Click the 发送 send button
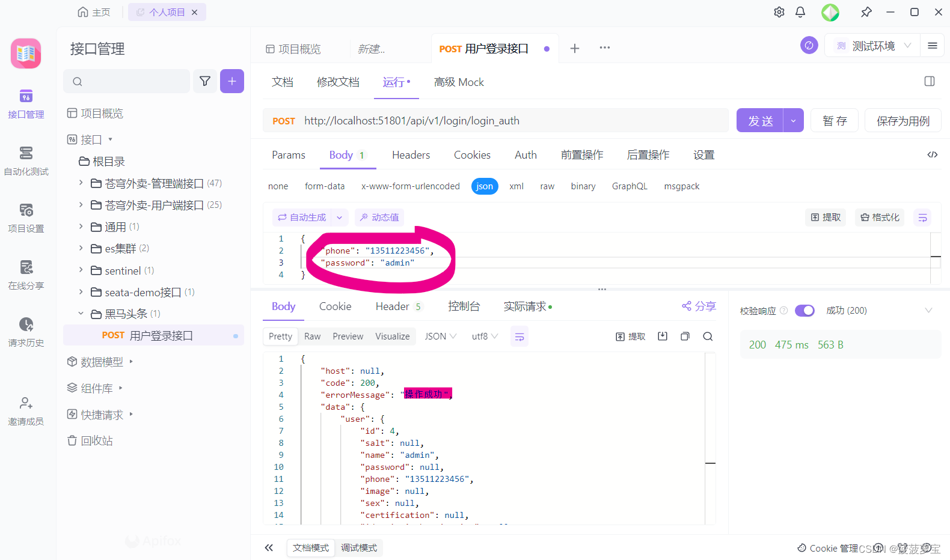Screen dimensions: 950x560 click(x=760, y=121)
